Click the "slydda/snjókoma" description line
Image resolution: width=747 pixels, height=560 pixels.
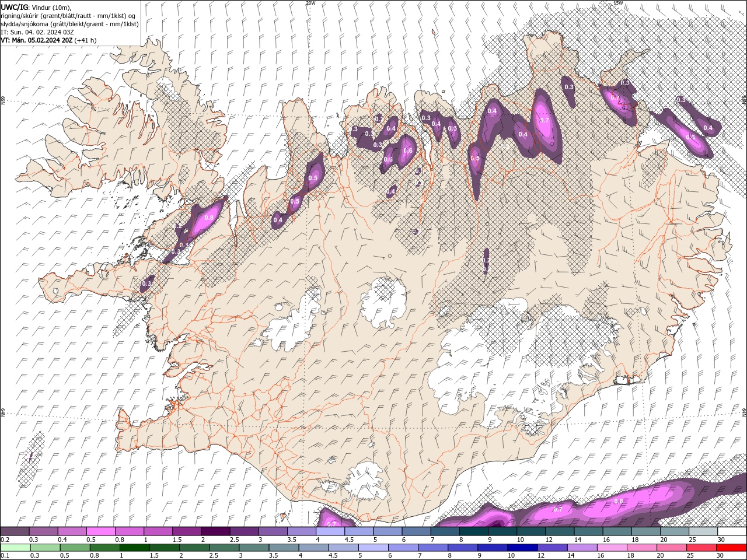(69, 24)
